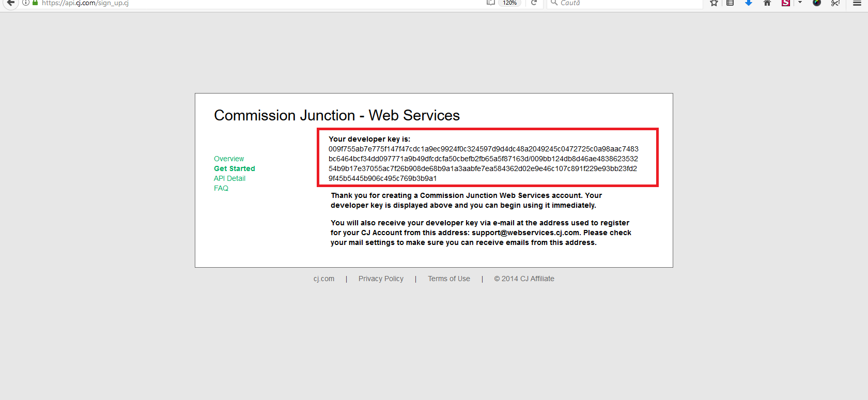The image size is (868, 400).
Task: Click the '© 2014 CJ Affiliate' text
Action: 524,279
